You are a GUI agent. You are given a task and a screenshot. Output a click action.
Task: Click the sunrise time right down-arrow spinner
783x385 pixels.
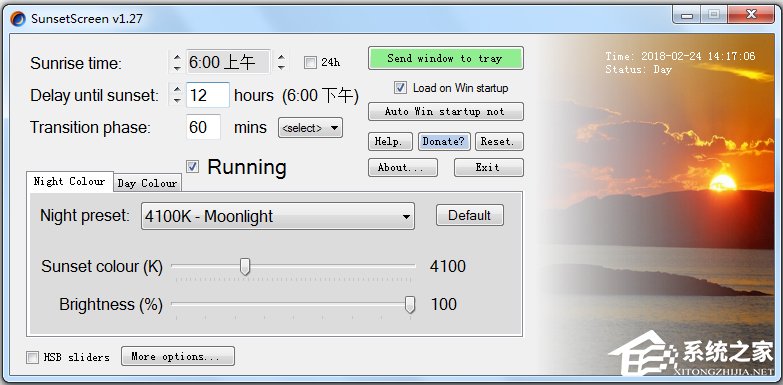coord(282,66)
